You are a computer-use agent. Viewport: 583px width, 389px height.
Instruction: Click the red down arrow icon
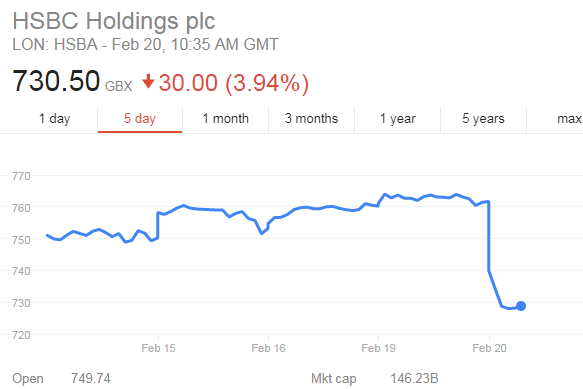(148, 81)
